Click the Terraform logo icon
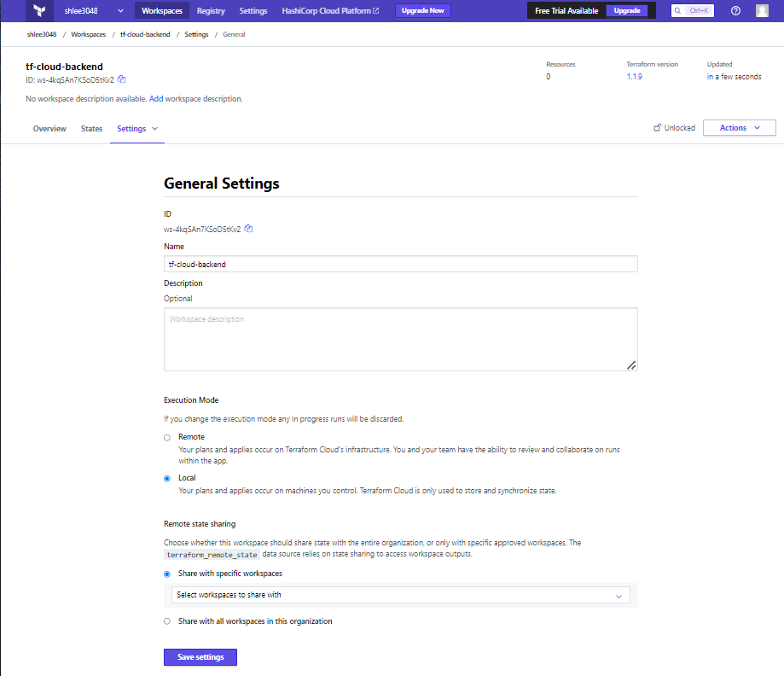The height and width of the screenshot is (676, 784). 39,10
